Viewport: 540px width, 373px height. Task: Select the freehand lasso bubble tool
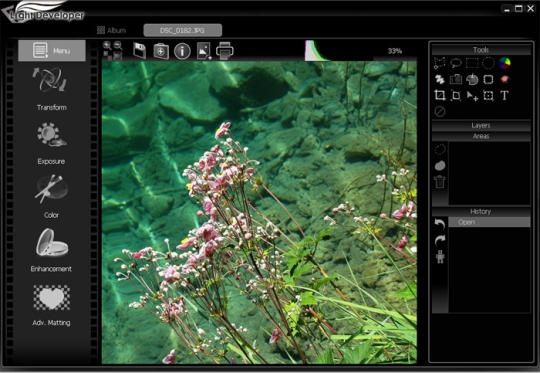click(x=456, y=63)
